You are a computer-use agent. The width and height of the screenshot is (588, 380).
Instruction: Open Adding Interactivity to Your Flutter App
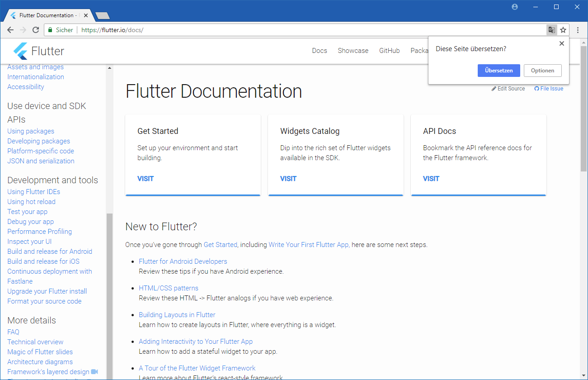coord(196,342)
